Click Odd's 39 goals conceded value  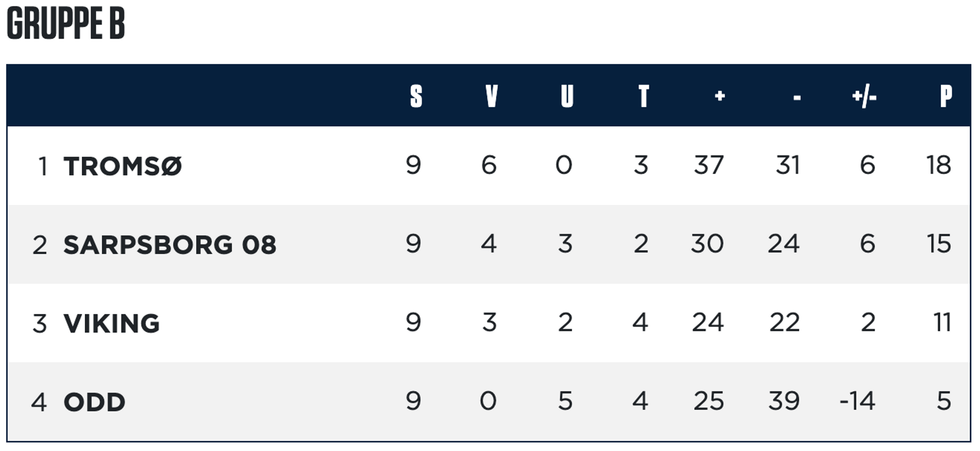point(784,401)
